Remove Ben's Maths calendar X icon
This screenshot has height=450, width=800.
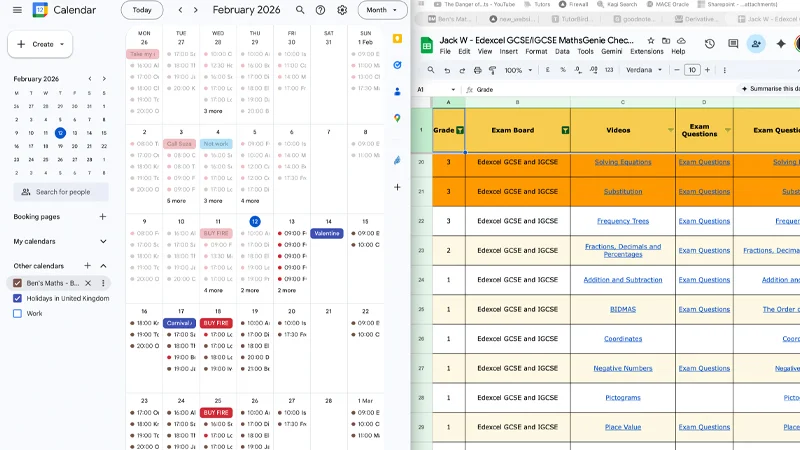pos(88,283)
